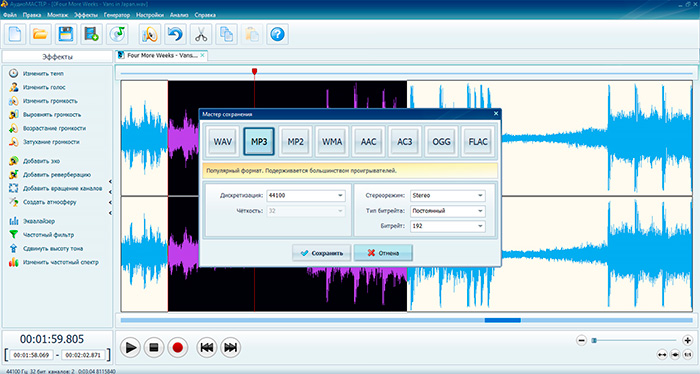Expand the Битрейт 192 dropdown

pyautogui.click(x=480, y=226)
